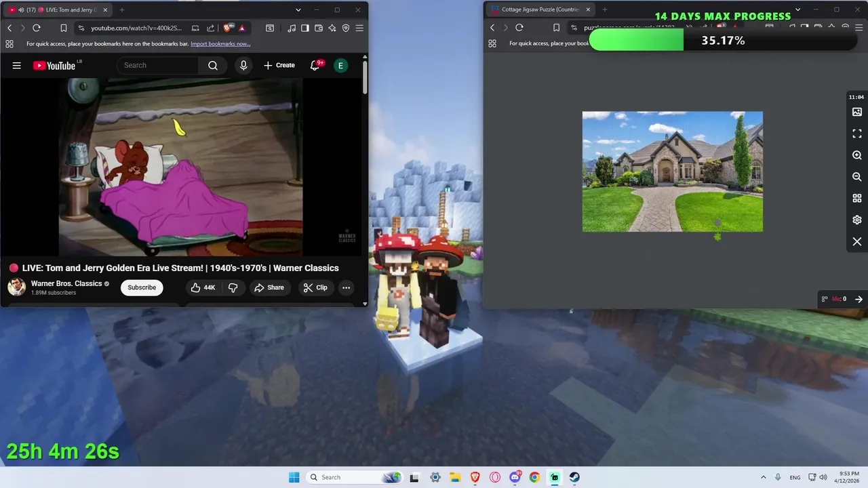868x488 pixels.
Task: Open Google Chrome from the taskbar
Action: pyautogui.click(x=535, y=477)
